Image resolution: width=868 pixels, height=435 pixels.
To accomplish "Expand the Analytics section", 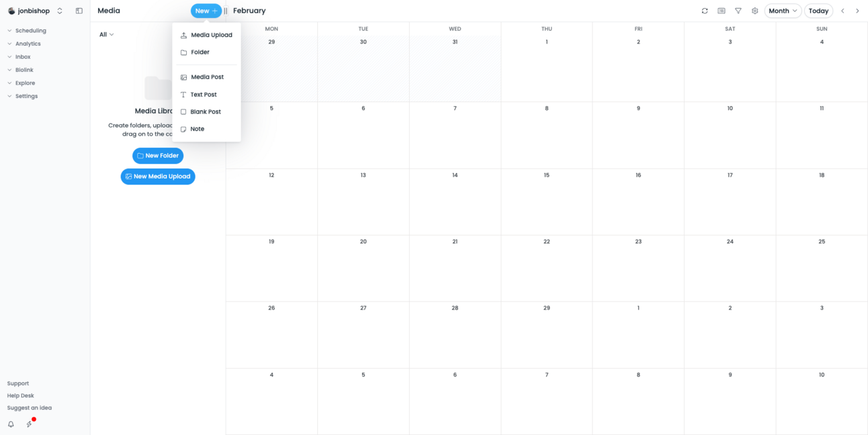I will (x=28, y=44).
